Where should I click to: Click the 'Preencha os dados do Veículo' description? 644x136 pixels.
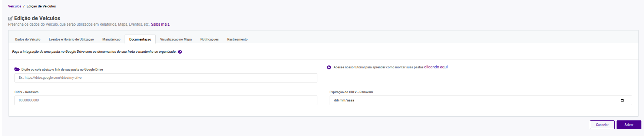pyautogui.click(x=79, y=25)
